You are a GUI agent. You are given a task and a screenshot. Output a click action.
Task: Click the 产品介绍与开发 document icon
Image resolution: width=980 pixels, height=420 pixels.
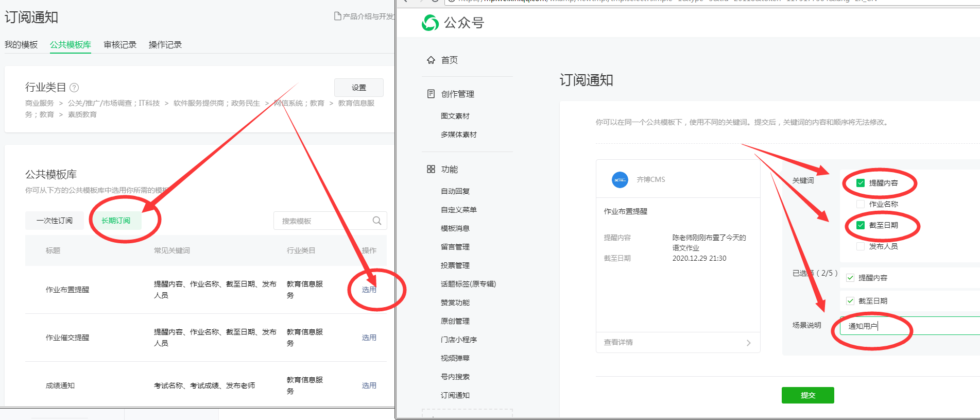tap(338, 16)
